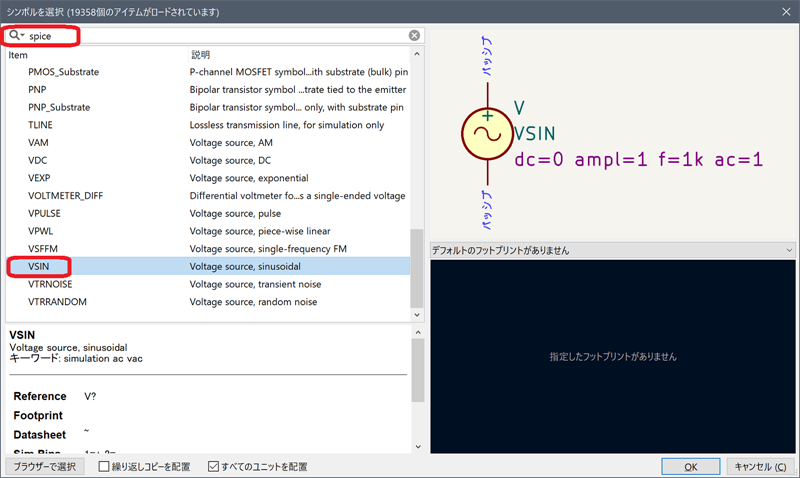Close the symbol chooser dialog
The width and height of the screenshot is (800, 478).
786,12
